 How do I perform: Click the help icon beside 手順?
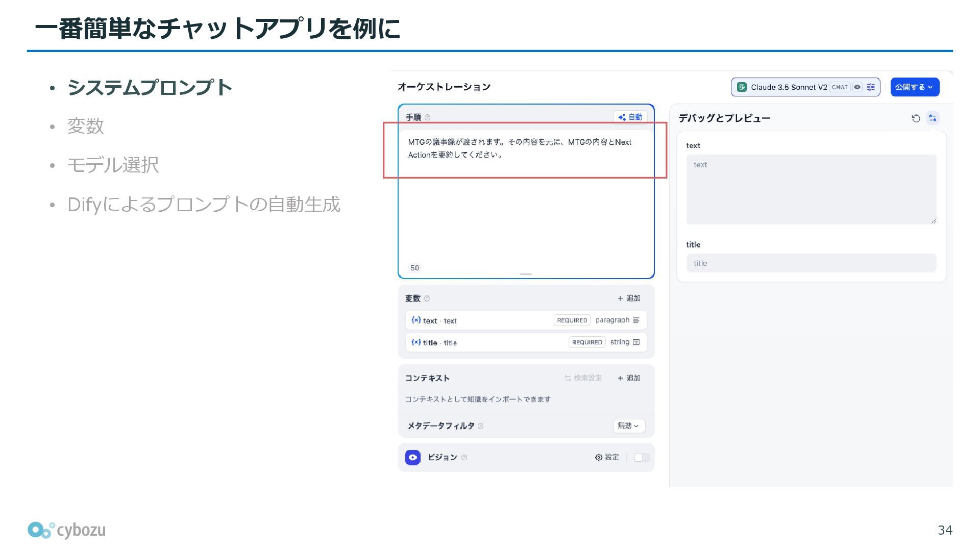pos(428,117)
